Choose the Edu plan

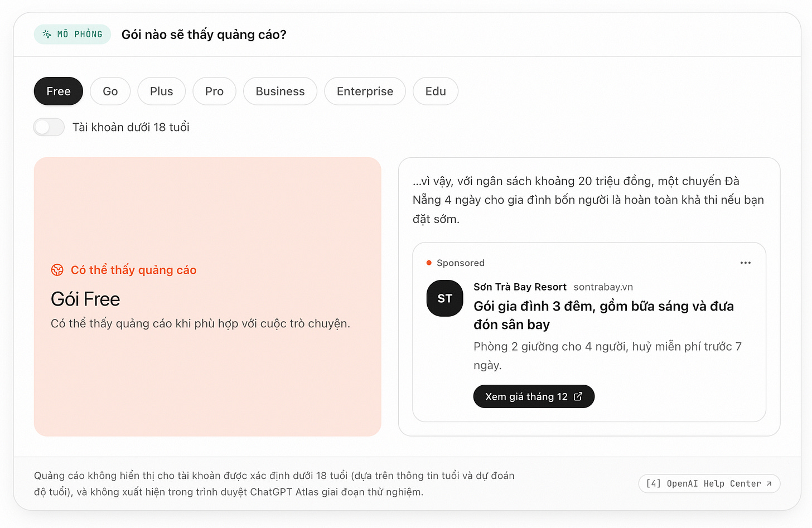(x=436, y=91)
